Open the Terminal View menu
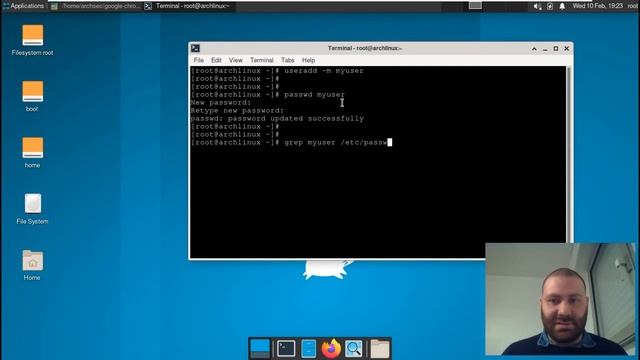Viewport: 640px width, 360px height. coord(236,60)
